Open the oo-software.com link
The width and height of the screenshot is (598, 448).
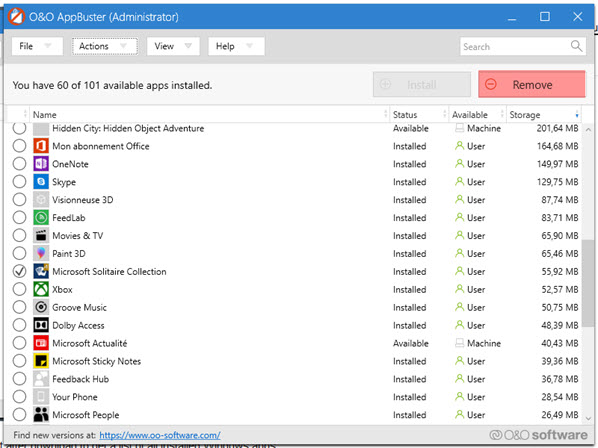[160, 435]
